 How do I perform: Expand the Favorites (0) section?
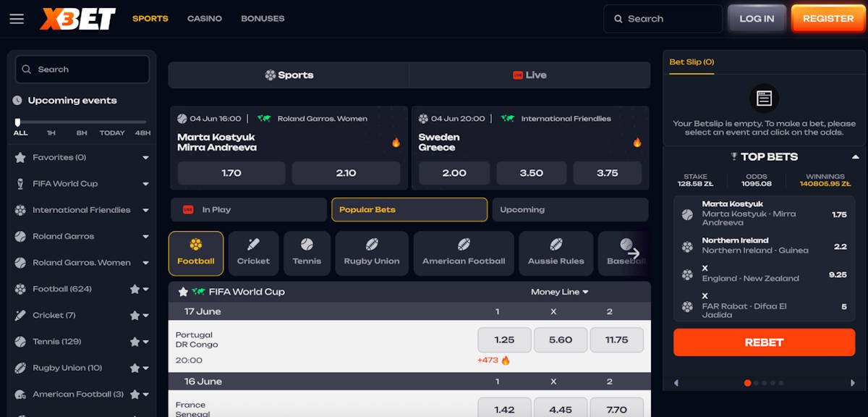[145, 158]
